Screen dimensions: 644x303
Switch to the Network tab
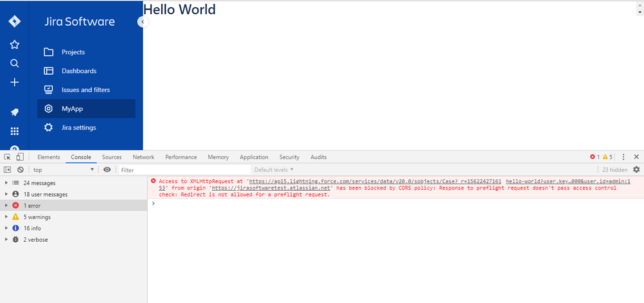143,157
